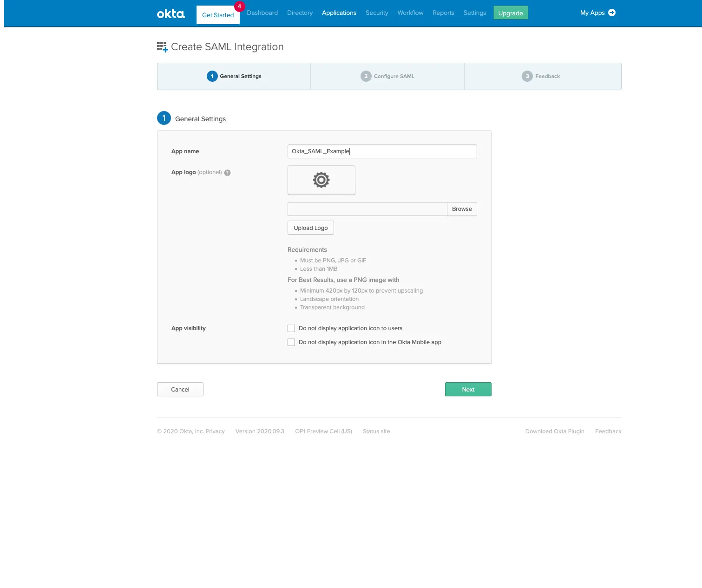Enable 'Do not display application icon in Okta Mobile app'
The image size is (702, 588).
coord(291,342)
